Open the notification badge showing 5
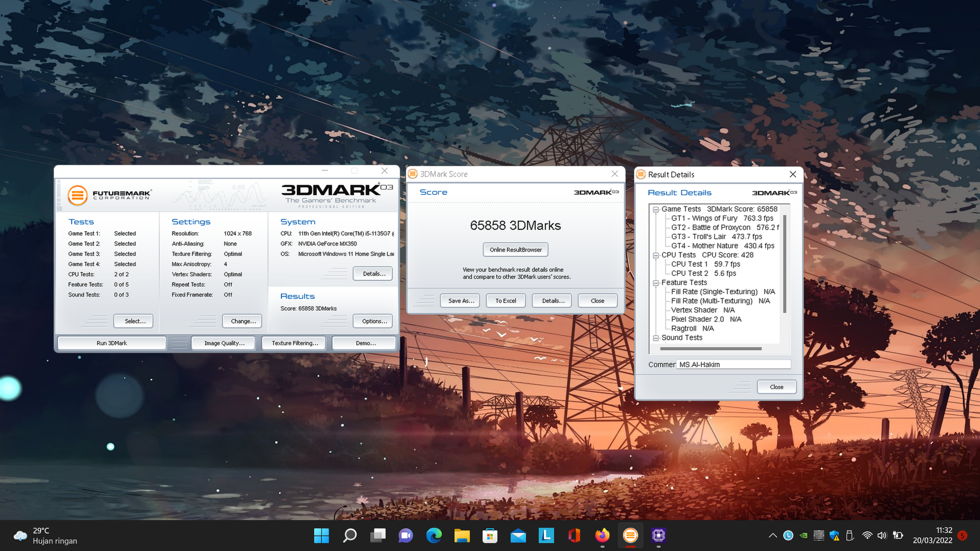Viewport: 980px width, 551px height. [x=963, y=535]
